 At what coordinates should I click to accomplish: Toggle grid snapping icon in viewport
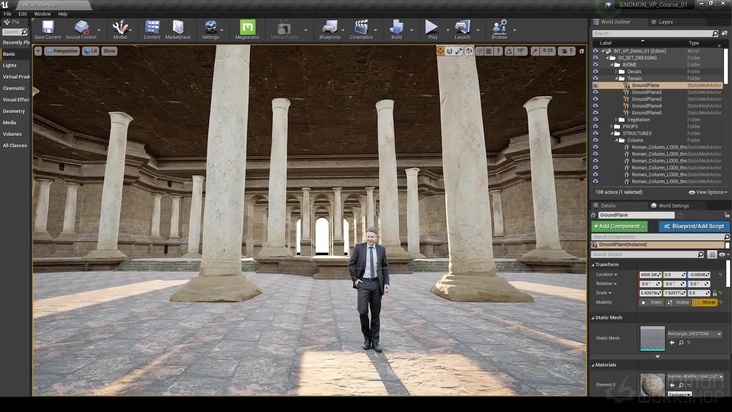pos(488,51)
